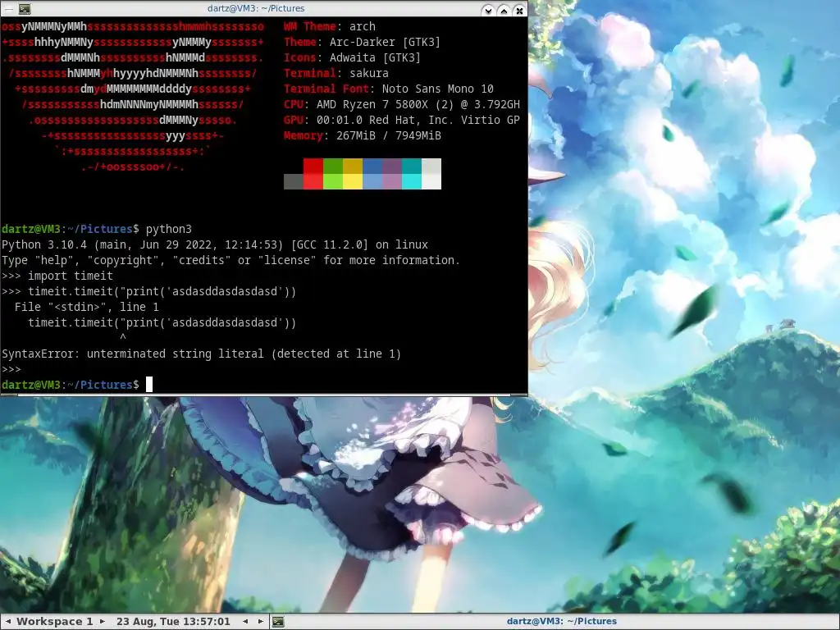This screenshot has height=630, width=840.
Task: Click the bright yellow swatch in bottom row
Action: (x=353, y=181)
